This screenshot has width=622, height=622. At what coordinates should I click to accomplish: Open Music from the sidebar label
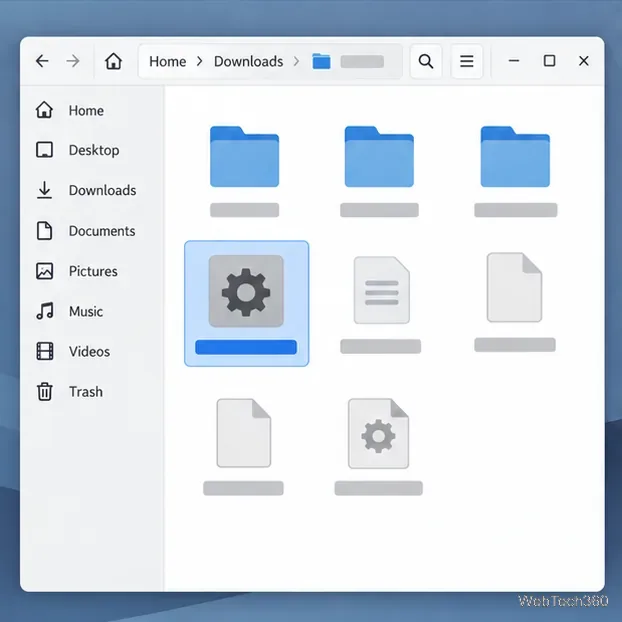point(86,311)
